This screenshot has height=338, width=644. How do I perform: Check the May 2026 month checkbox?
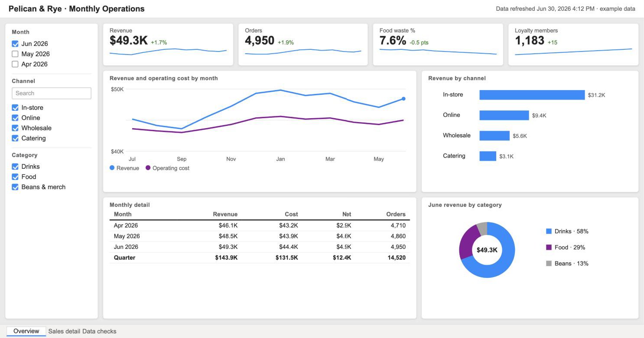[x=15, y=54]
